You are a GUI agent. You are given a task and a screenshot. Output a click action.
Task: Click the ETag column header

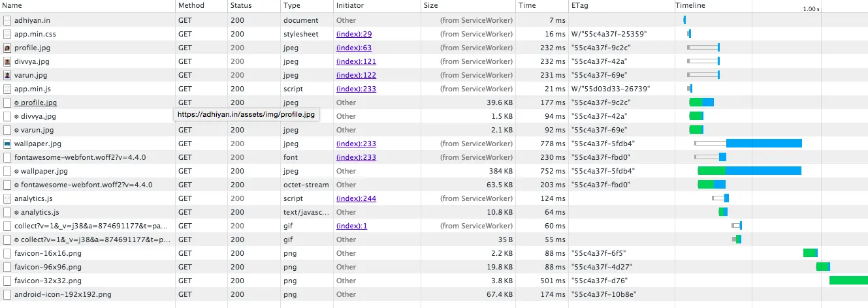click(x=579, y=5)
